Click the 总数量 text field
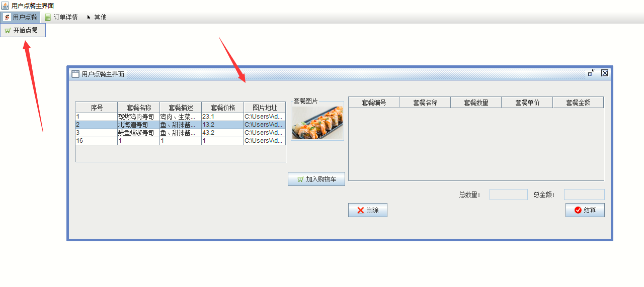This screenshot has width=644, height=287. click(x=509, y=195)
